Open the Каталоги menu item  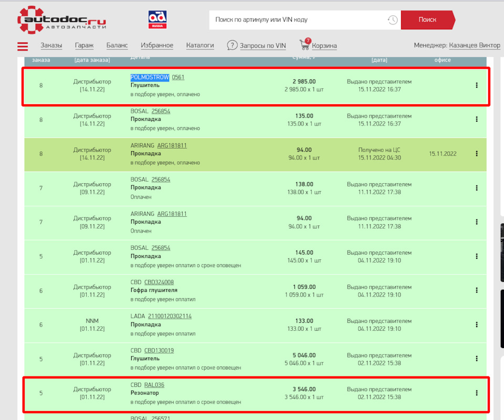[200, 45]
